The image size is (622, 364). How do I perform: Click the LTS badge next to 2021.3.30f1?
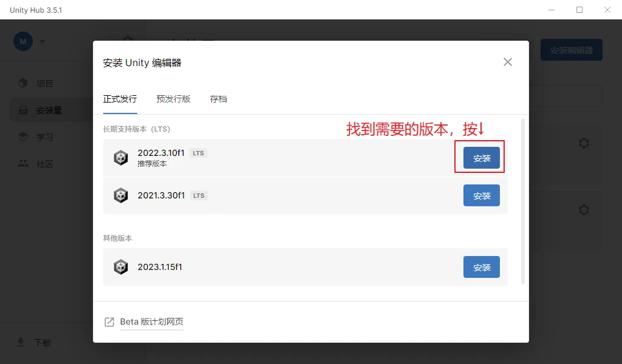199,196
